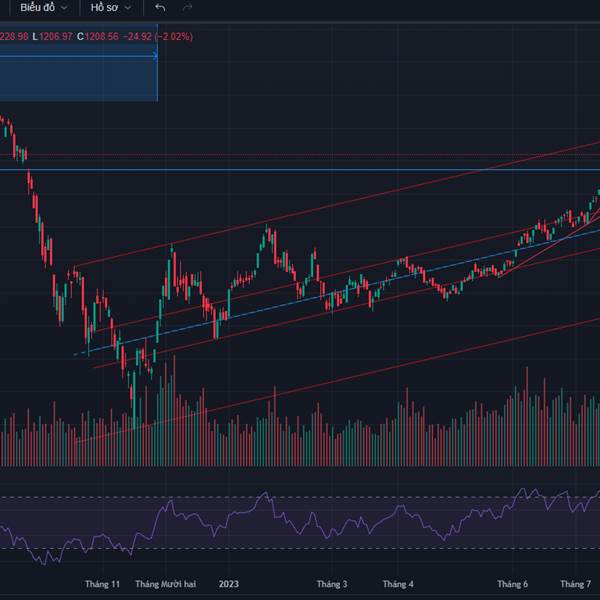Open the Biểu đồ dropdown menu
Viewport: 600px width, 600px height.
pos(44,7)
